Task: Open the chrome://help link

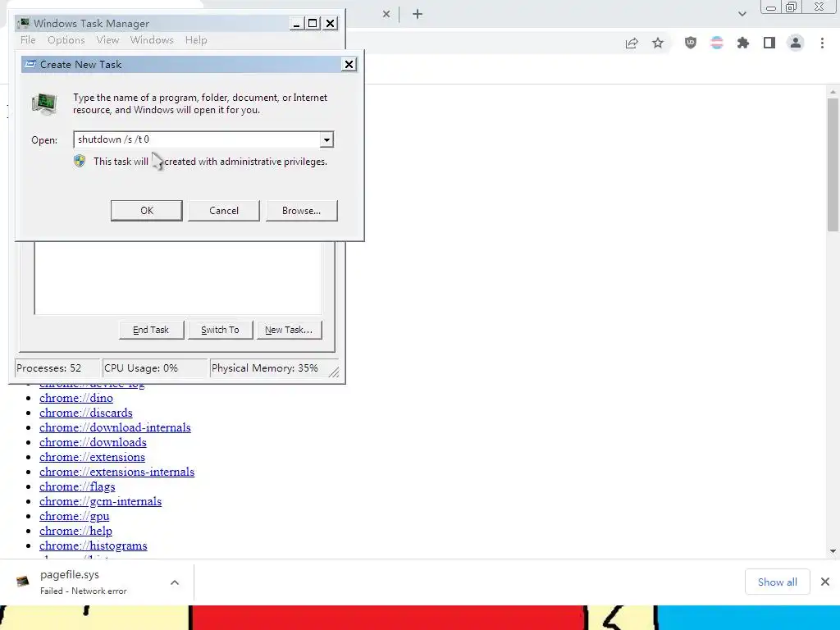Action: coord(75,531)
